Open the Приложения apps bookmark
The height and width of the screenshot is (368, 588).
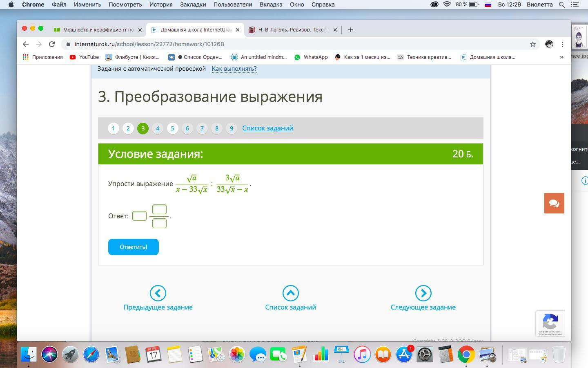43,57
